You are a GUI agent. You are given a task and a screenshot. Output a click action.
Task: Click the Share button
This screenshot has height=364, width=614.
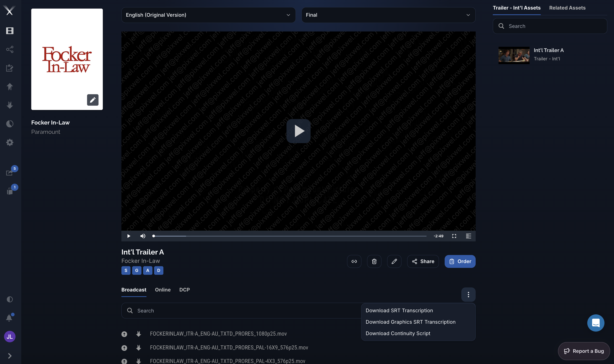click(423, 261)
